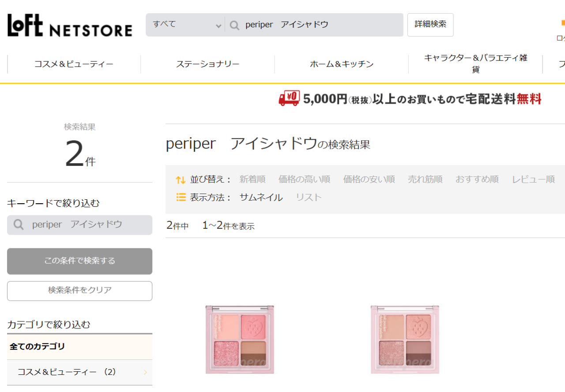
Task: Open the first peripera eyeshadow palette thumbnail
Action: pyautogui.click(x=240, y=340)
